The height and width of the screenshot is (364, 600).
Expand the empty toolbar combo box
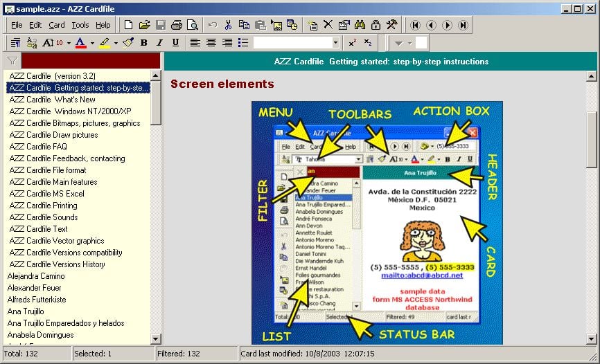[335, 43]
